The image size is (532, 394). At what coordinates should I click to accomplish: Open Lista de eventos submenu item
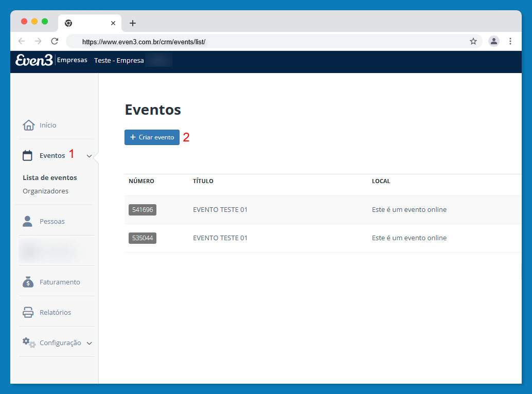tap(50, 177)
